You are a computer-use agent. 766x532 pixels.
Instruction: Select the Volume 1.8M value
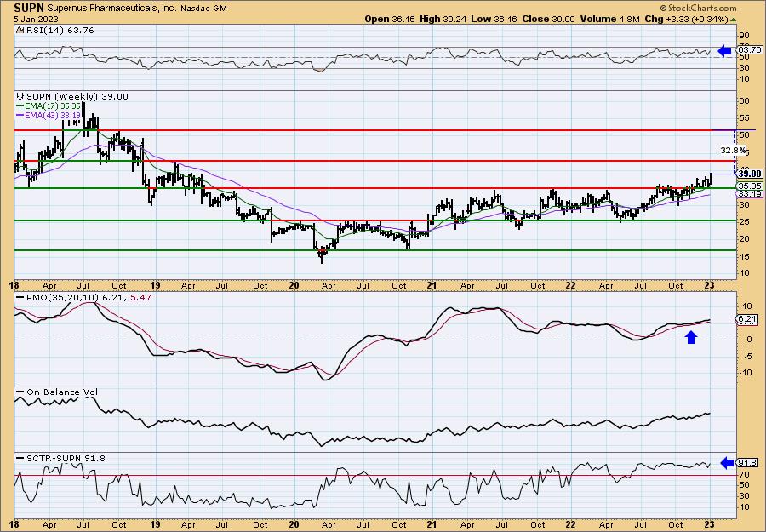tap(609, 19)
